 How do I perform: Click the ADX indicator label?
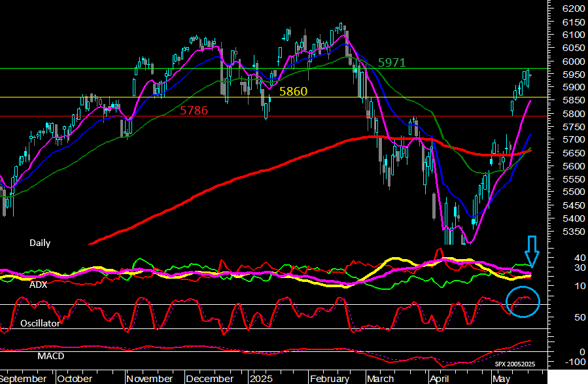pos(38,285)
